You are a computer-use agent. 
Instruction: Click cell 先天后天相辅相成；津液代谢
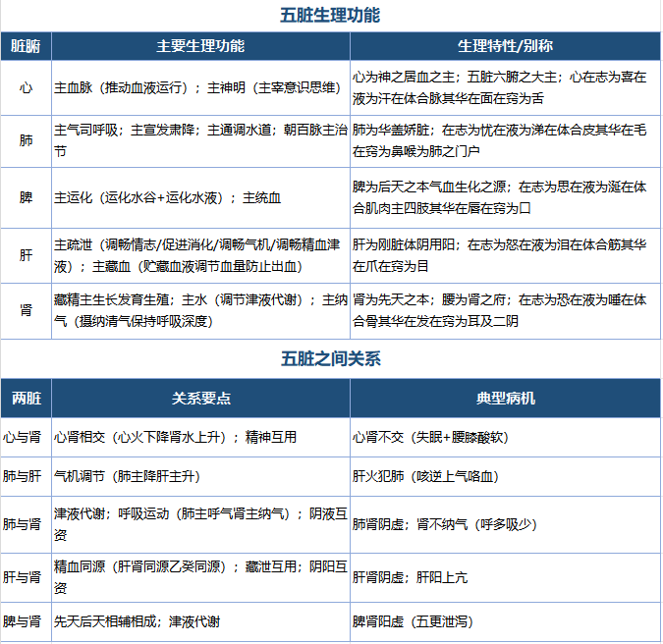(200, 622)
